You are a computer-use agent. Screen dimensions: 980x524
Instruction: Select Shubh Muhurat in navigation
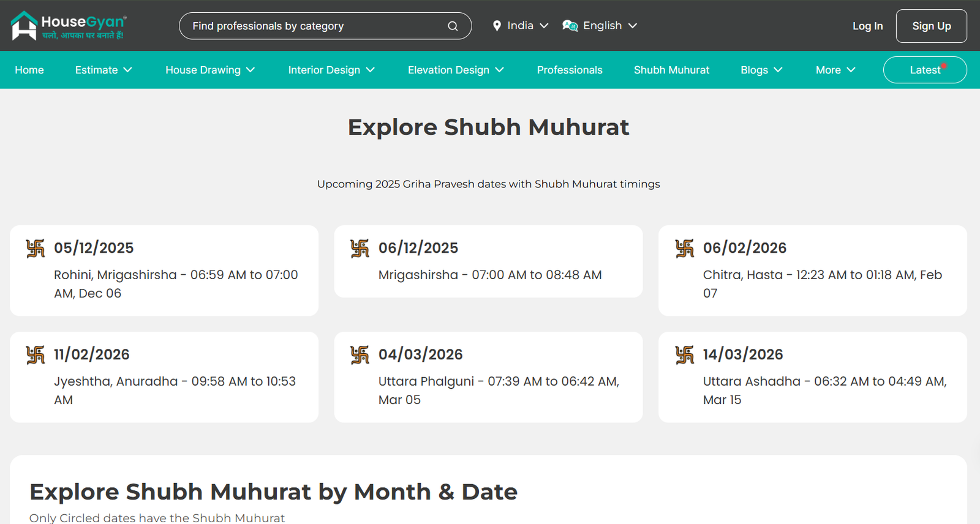(671, 70)
